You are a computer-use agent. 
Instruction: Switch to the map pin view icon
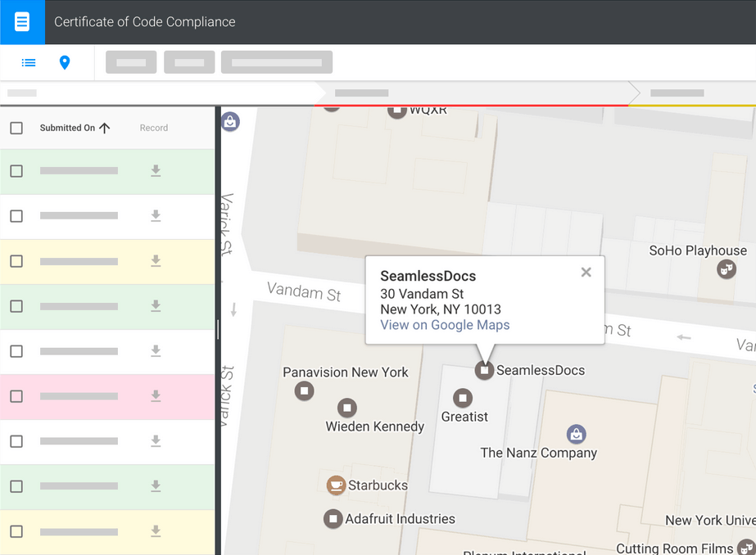(x=65, y=63)
